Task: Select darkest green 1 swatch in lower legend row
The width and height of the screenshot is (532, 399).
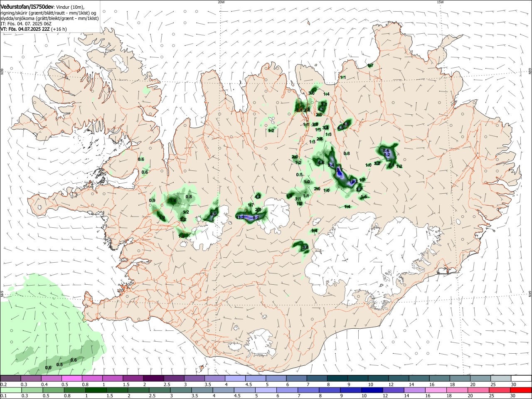Action: point(96,390)
